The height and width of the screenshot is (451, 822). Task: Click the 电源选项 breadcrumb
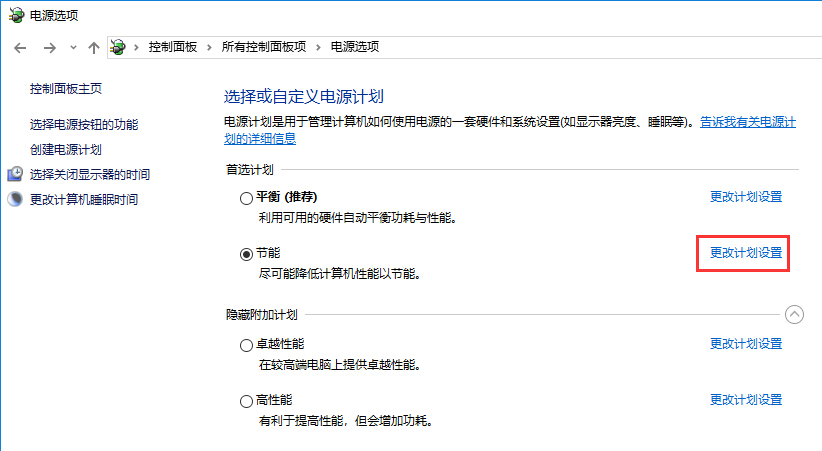[x=354, y=47]
